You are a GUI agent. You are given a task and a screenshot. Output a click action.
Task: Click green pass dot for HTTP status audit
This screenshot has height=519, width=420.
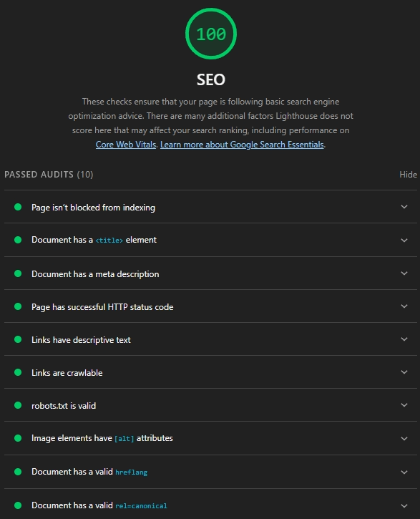tap(18, 306)
